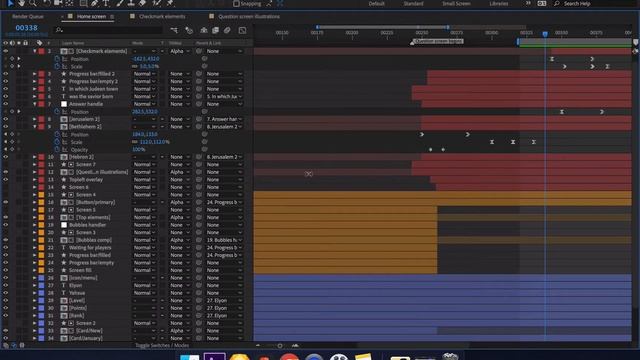Select the Standard workspace
Viewport: 640px width, 360px height.
tap(413, 4)
